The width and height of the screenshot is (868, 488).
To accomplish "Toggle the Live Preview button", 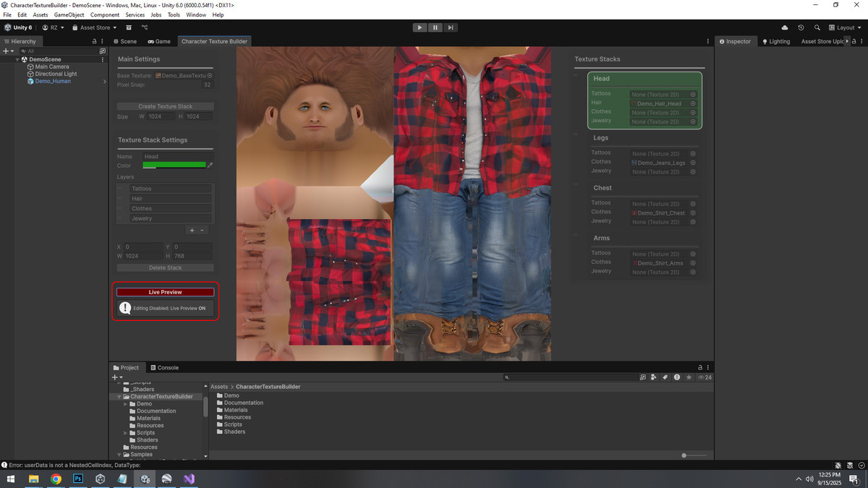I will tap(165, 292).
